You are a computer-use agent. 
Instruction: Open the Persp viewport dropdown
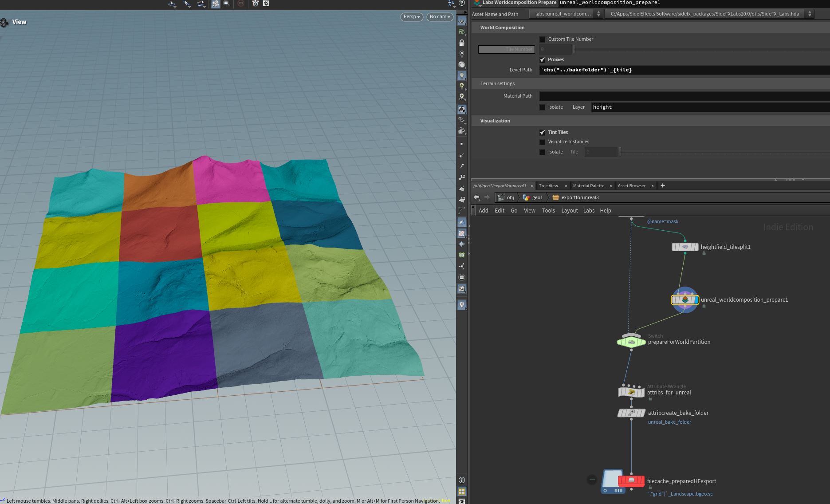(412, 17)
